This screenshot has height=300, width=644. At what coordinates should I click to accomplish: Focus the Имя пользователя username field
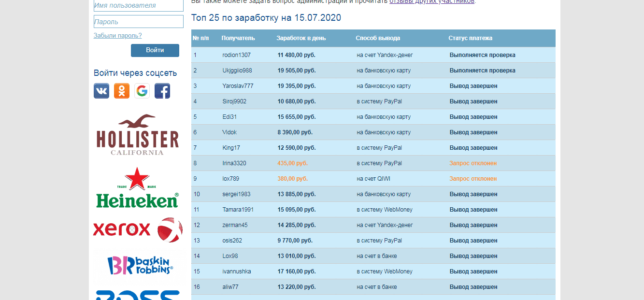[x=138, y=5]
